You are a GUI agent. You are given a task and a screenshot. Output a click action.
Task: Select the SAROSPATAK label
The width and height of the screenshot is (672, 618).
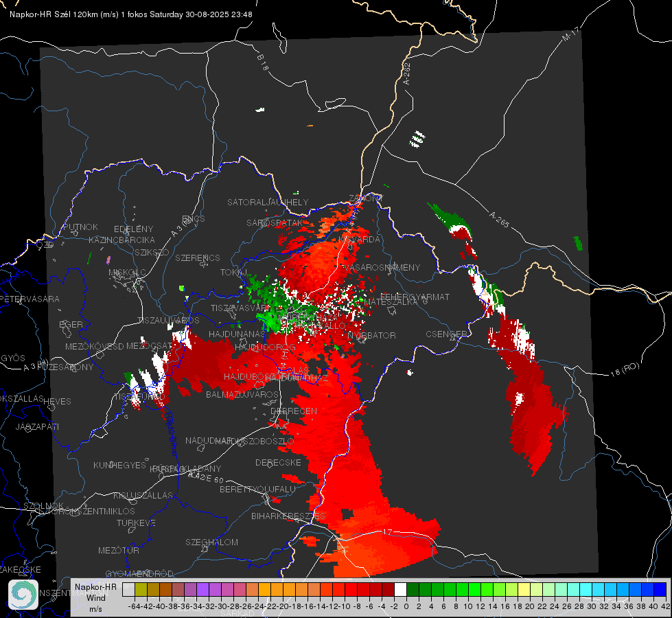point(275,222)
